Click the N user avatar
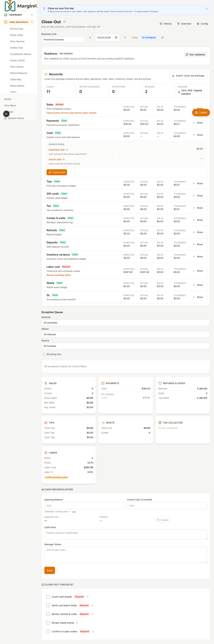 [x=6, y=114]
